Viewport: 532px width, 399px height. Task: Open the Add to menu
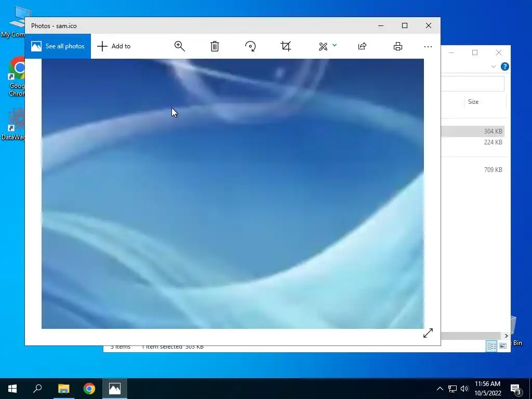pyautogui.click(x=114, y=46)
